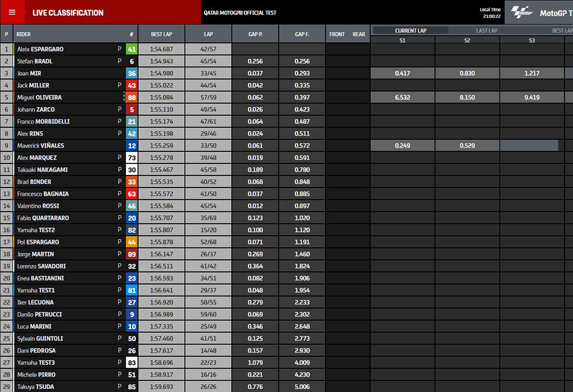
Task: Click the S2 sector header
Action: [x=467, y=40]
